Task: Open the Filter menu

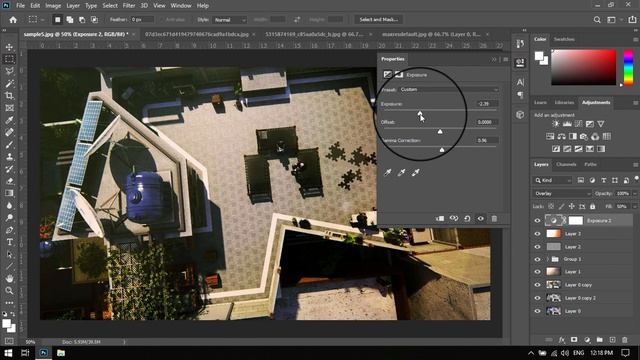Action: 129,6
